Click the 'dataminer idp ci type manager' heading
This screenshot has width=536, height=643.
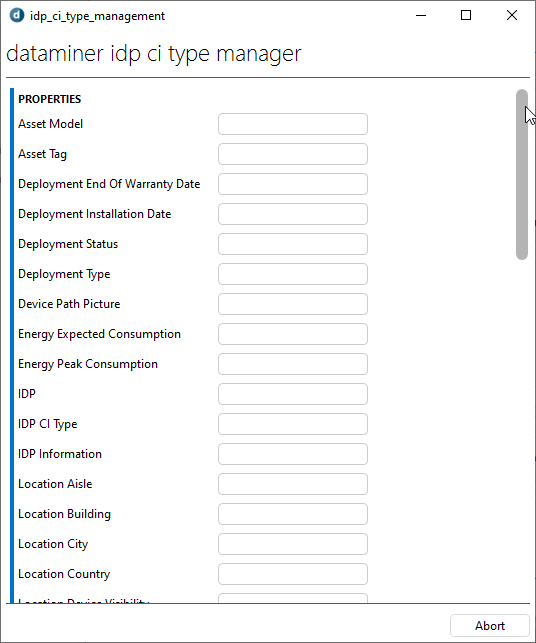154,54
